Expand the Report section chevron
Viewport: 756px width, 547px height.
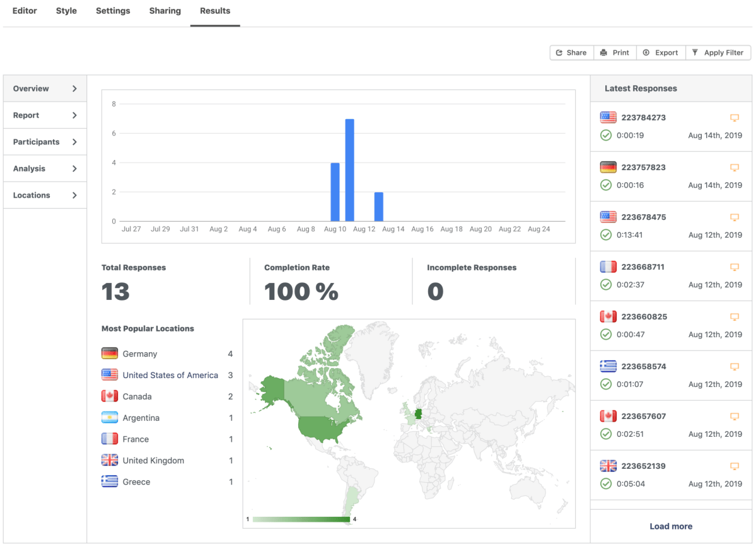(x=74, y=115)
